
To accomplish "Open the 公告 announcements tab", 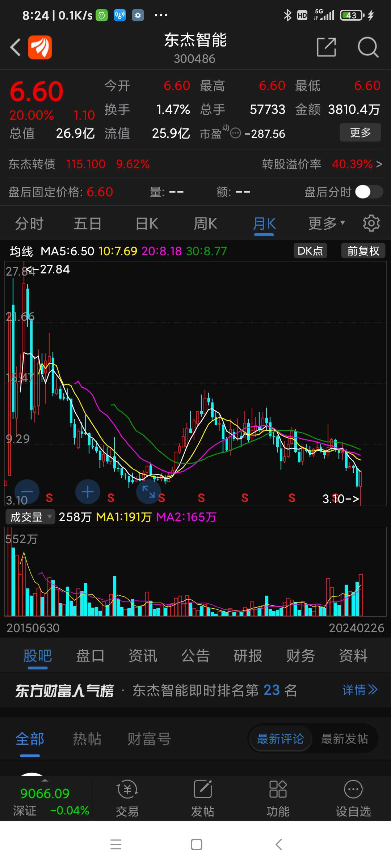I will [x=195, y=656].
